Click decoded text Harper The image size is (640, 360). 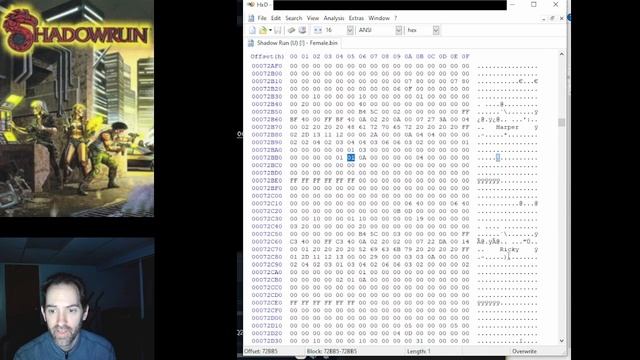(507, 127)
